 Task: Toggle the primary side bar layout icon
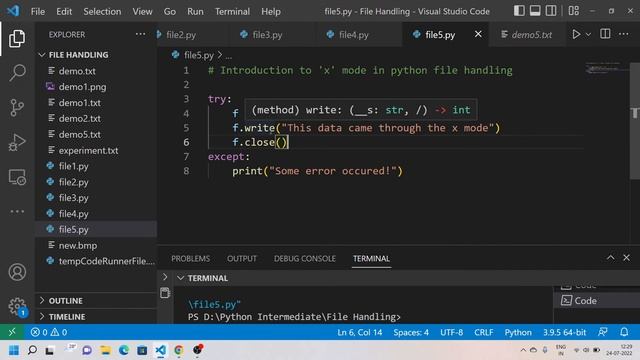point(519,11)
